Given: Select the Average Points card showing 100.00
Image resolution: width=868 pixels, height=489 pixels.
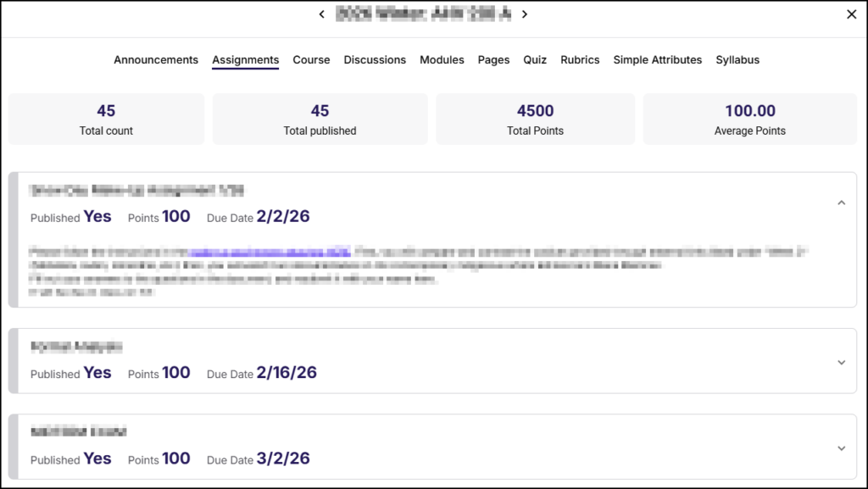Looking at the screenshot, I should tap(749, 119).
